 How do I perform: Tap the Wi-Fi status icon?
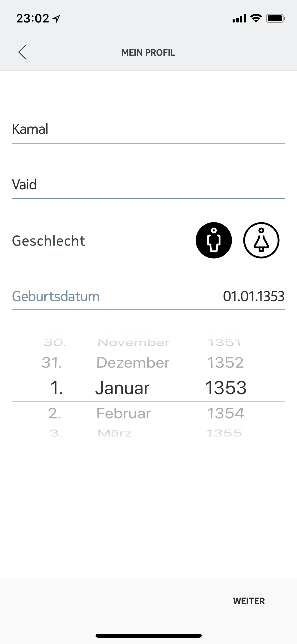point(256,18)
